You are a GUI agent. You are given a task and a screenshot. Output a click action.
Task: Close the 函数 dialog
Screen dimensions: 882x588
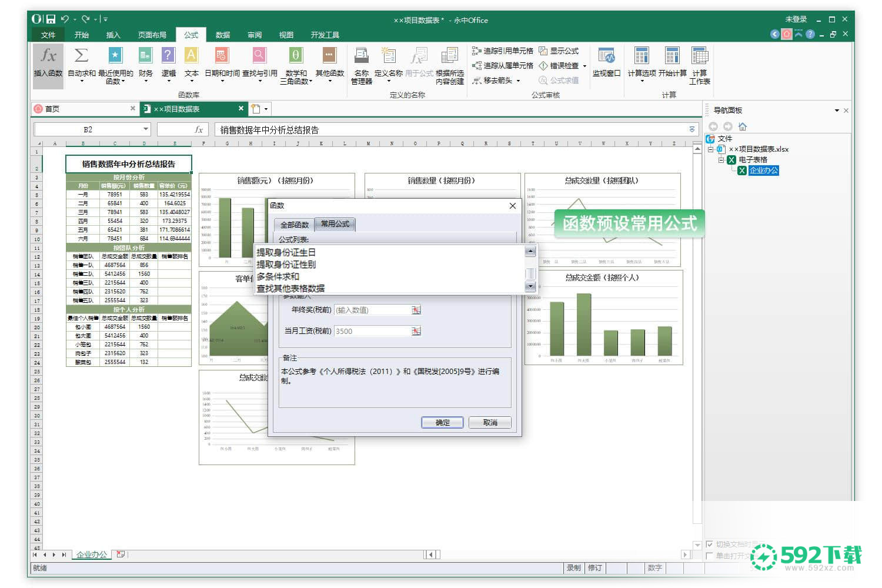tap(512, 206)
